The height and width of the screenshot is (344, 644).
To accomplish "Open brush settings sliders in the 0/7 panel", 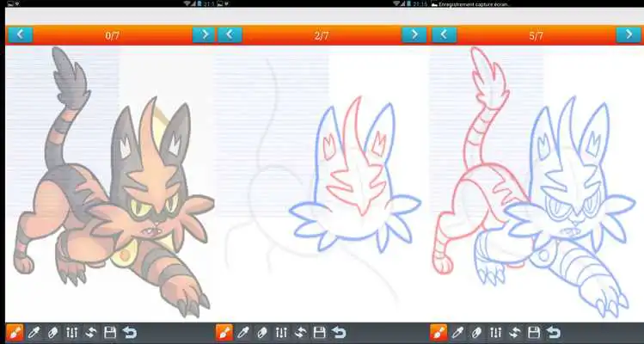I will (x=71, y=333).
